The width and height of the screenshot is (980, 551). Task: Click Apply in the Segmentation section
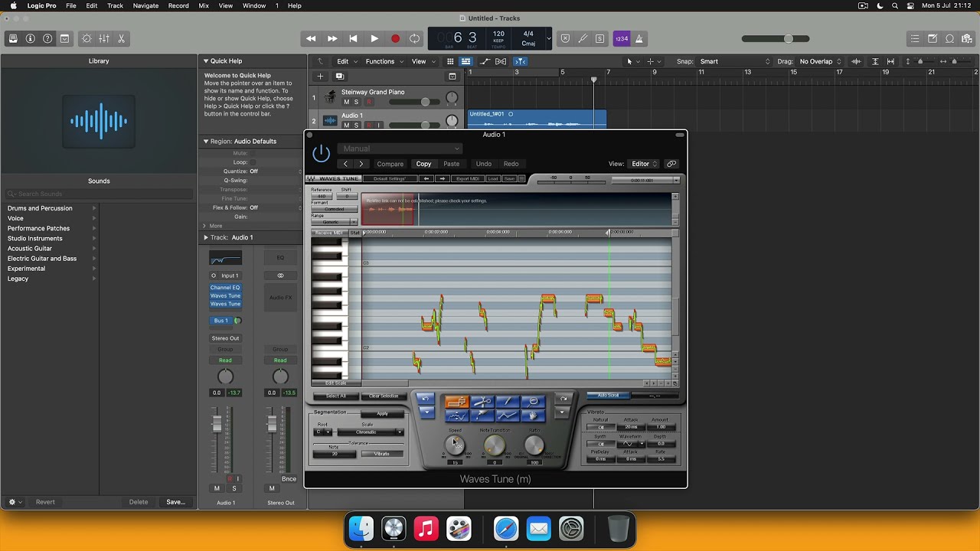(382, 414)
